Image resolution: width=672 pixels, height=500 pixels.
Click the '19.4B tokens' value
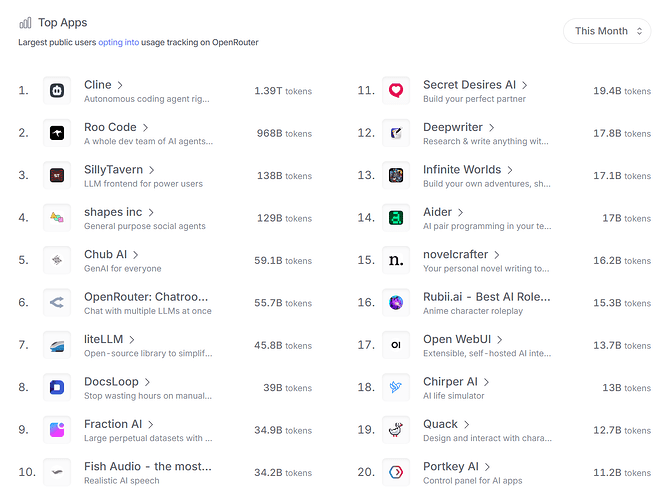622,91
